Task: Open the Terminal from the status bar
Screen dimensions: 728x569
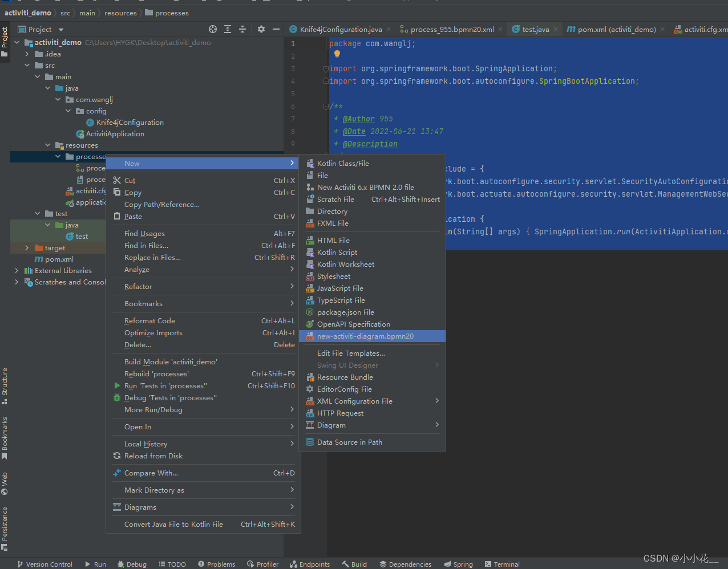Action: [x=501, y=564]
